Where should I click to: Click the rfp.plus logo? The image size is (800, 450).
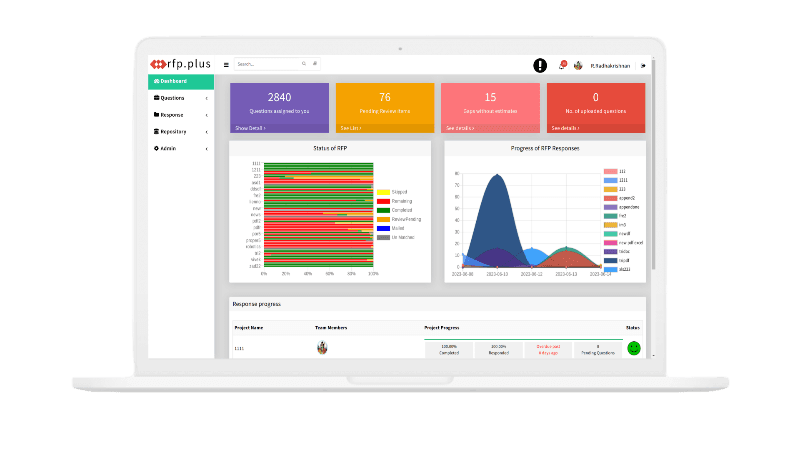180,64
